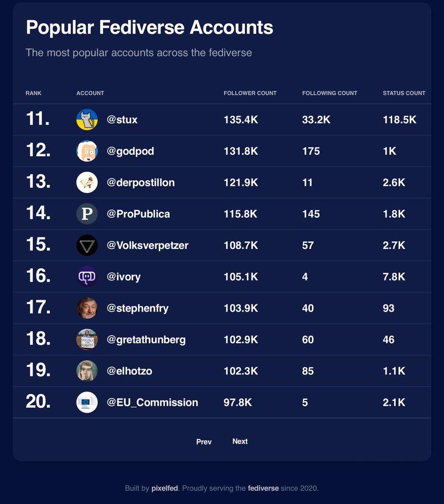Open the @elhotzo avatar photo
The image size is (444, 504).
(87, 371)
